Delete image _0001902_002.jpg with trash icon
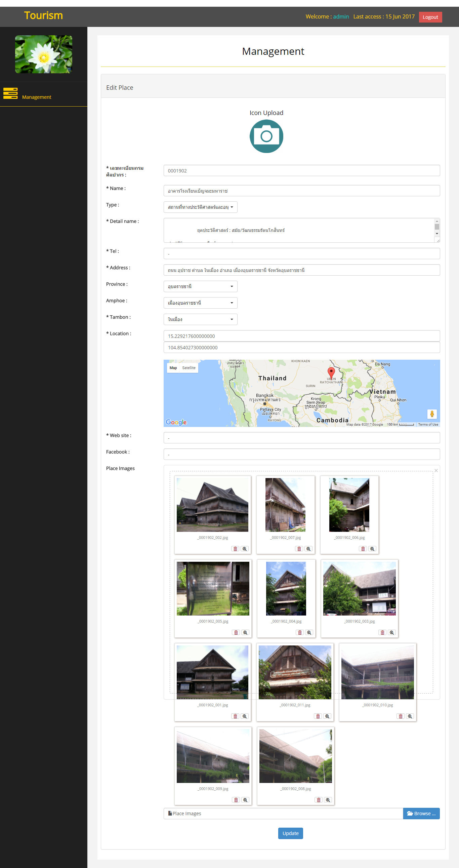 tap(236, 549)
